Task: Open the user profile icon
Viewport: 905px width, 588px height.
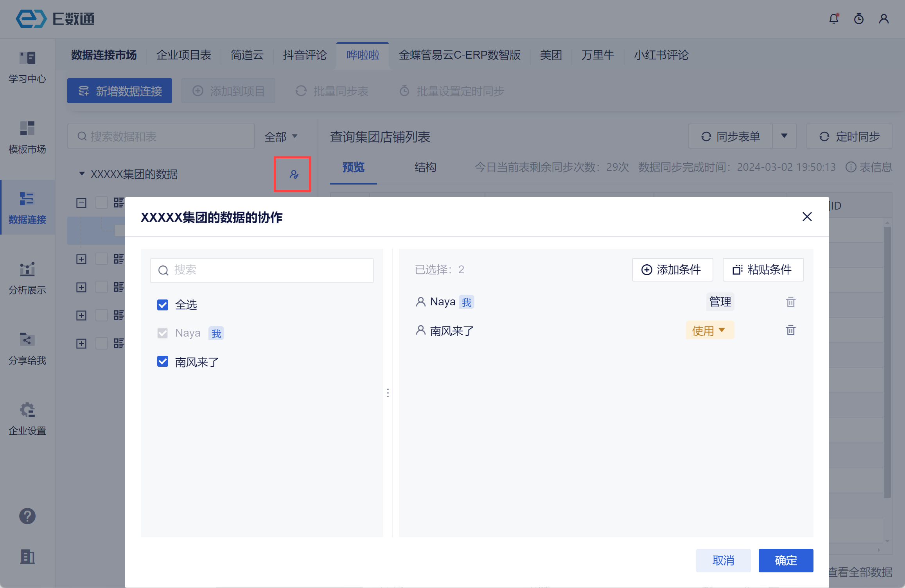Action: click(883, 19)
